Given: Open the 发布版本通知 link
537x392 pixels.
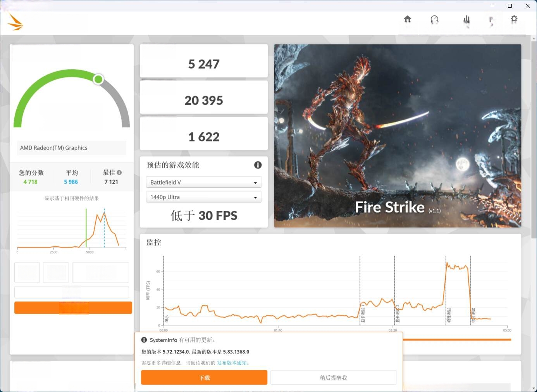Looking at the screenshot, I should (232, 363).
